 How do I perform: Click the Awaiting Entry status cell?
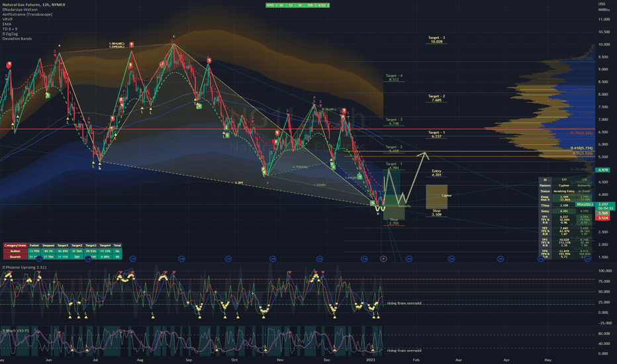click(564, 191)
